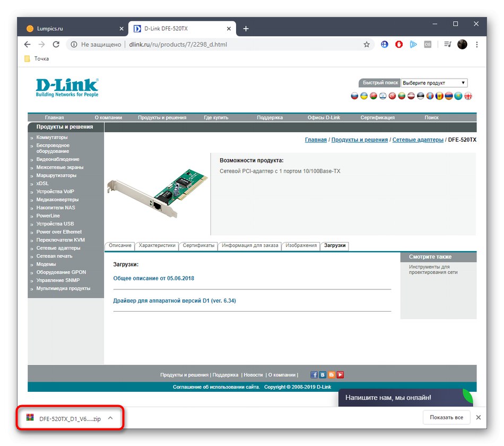The width and height of the screenshot is (504, 446).
Task: Open the 'Сертификаты' product tab
Action: coord(198,245)
